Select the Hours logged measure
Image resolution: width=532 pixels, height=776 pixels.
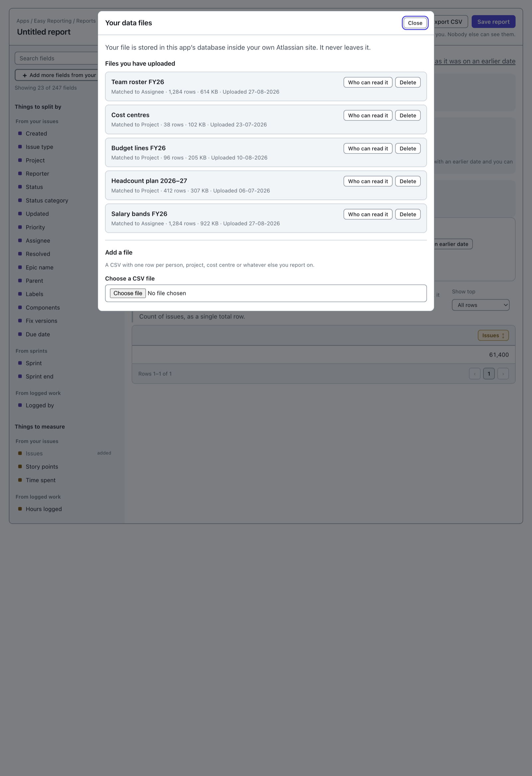point(44,509)
